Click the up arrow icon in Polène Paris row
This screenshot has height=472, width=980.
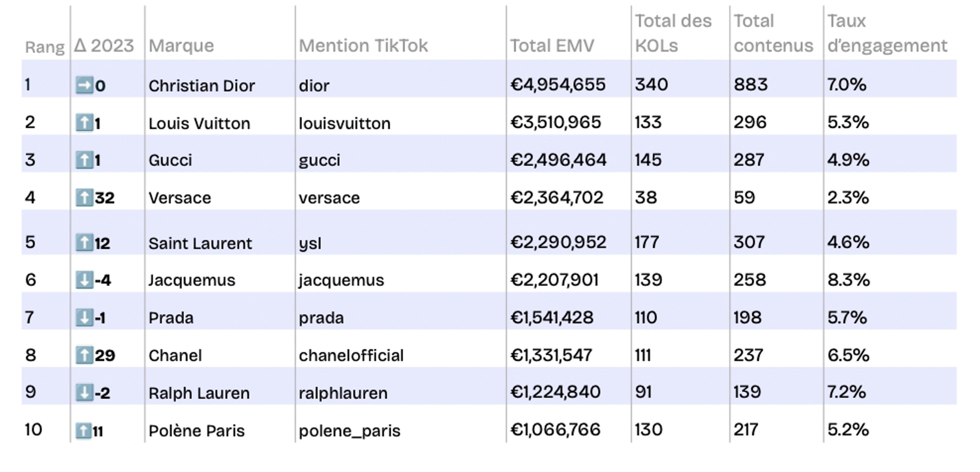[83, 430]
